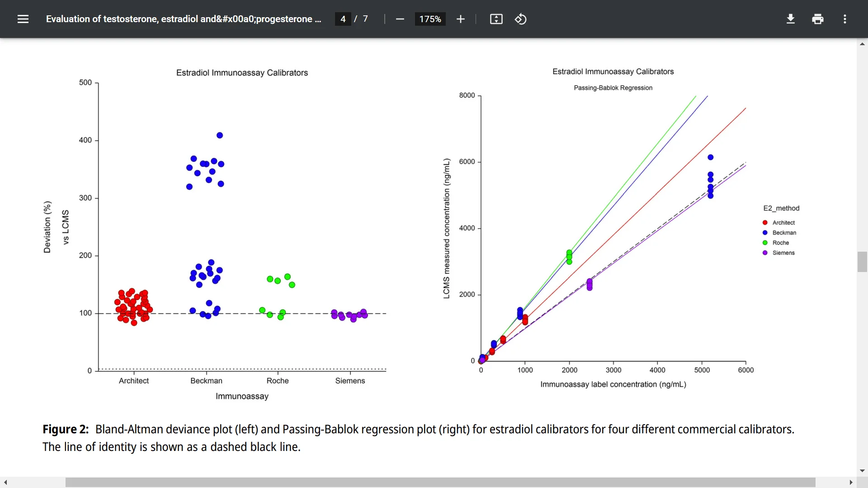The width and height of the screenshot is (868, 488).
Task: Print the document
Action: click(x=818, y=19)
